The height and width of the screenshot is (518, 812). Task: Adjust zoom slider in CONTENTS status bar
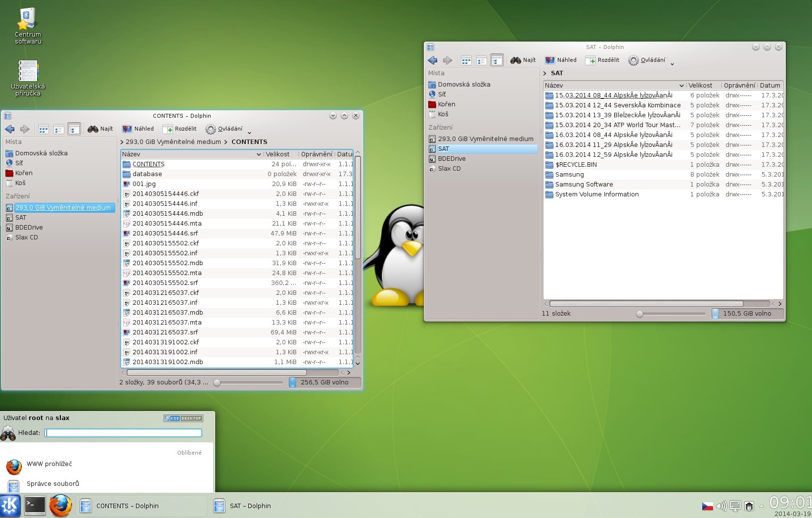click(217, 382)
